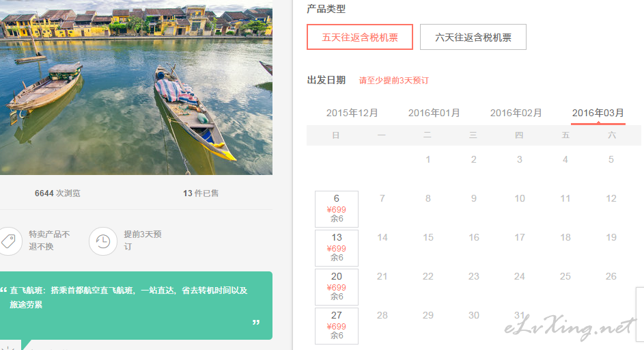
Task: Click the 六 weekday column header
Action: 611,135
